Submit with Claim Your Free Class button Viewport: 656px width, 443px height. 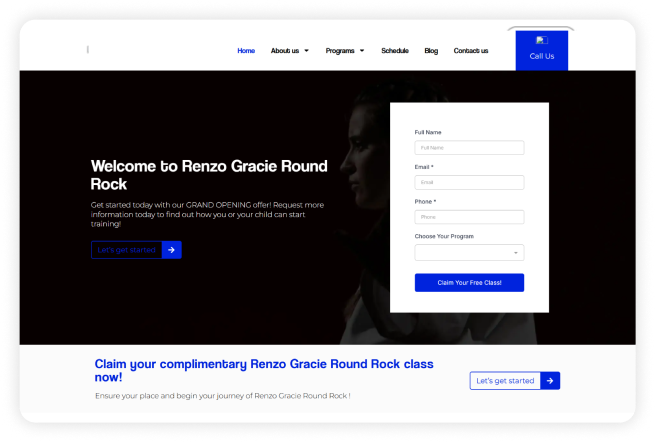coord(469,283)
